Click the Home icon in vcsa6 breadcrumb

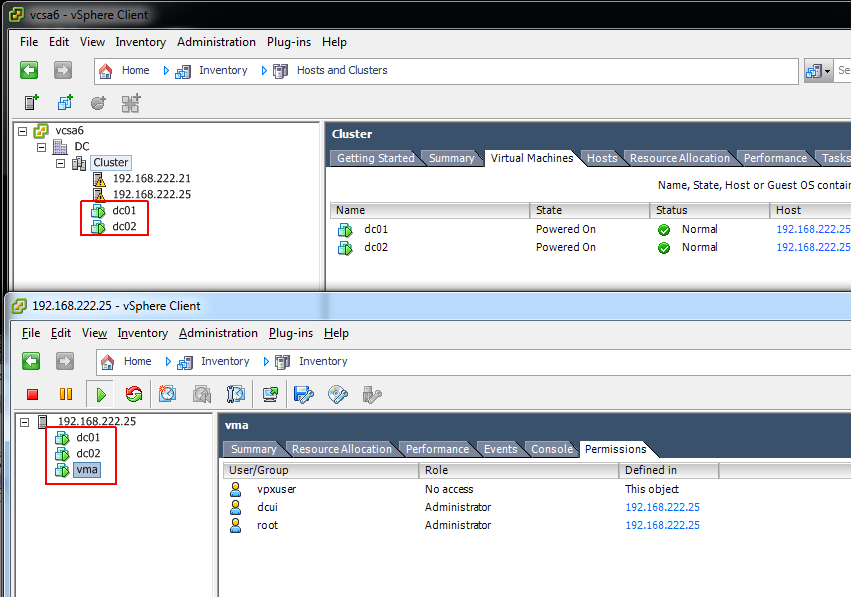pos(106,71)
